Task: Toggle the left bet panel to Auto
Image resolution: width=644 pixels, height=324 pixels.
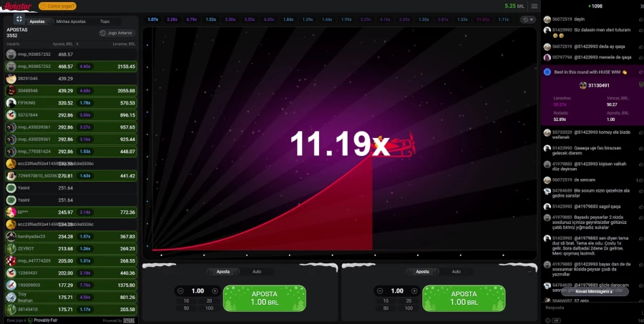Action: tap(257, 272)
